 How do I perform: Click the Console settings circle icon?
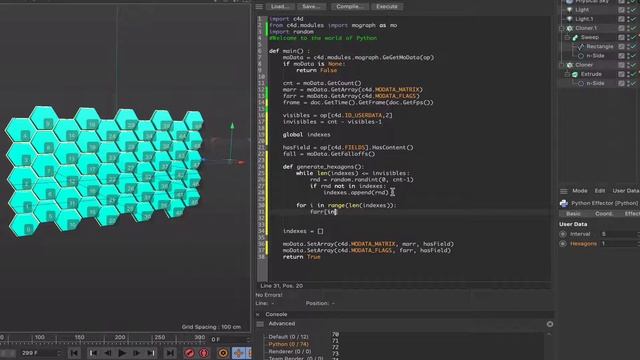pos(550,324)
